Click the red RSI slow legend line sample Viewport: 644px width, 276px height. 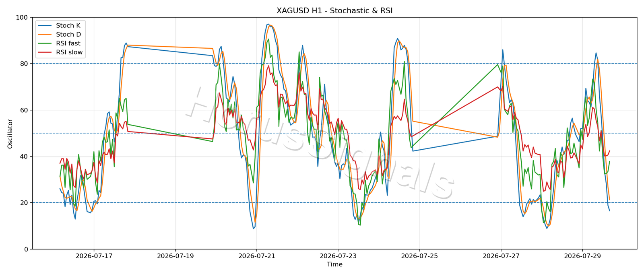click(44, 52)
